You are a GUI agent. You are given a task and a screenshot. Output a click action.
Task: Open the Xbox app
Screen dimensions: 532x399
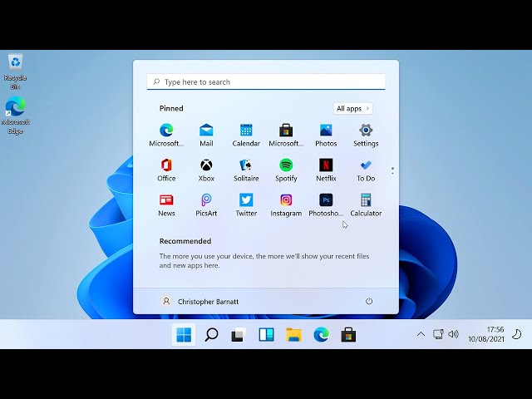[x=206, y=170]
